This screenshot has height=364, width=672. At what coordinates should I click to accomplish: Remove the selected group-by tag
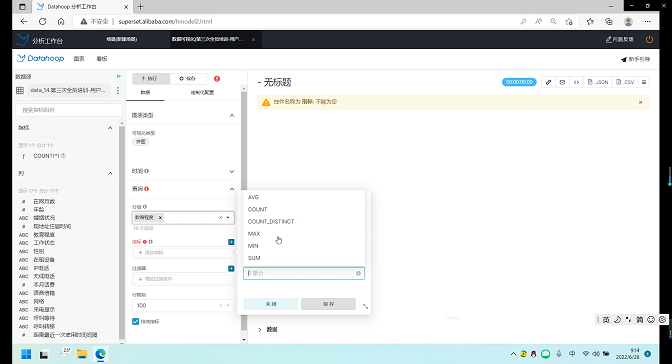click(160, 217)
